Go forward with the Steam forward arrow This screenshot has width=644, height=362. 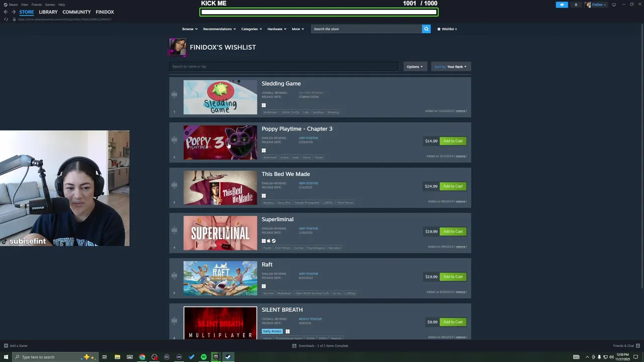point(14,12)
